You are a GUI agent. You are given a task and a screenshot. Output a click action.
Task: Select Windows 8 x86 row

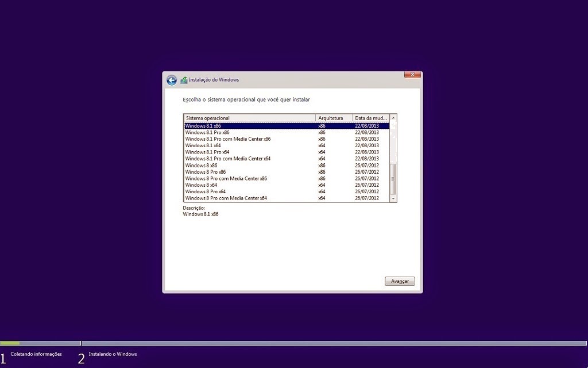[x=287, y=165]
